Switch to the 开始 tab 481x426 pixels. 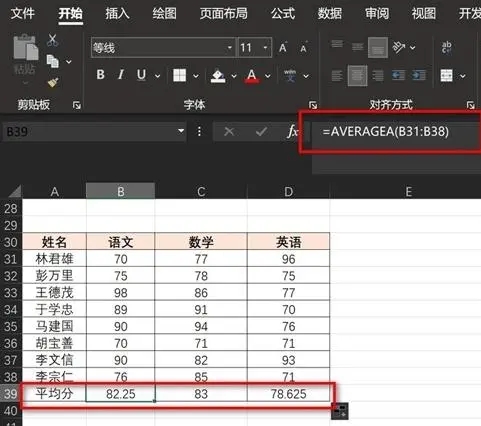(x=70, y=13)
